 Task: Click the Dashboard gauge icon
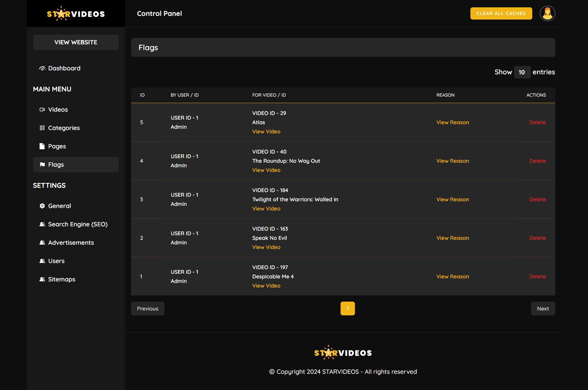42,68
